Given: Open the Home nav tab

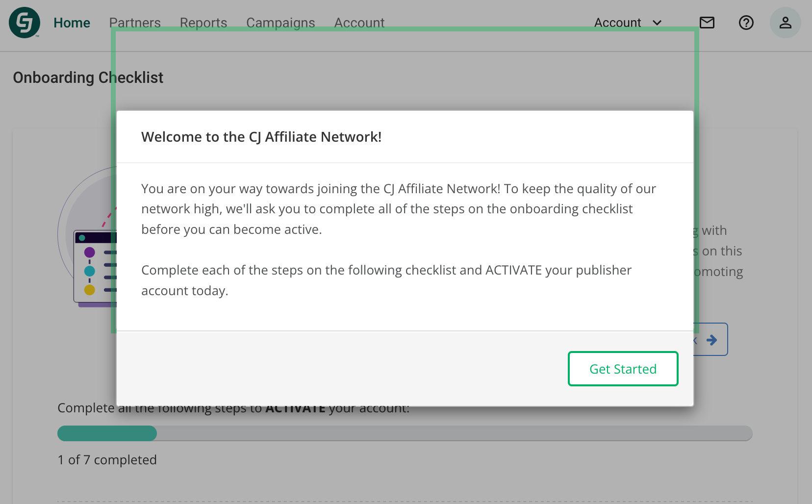Looking at the screenshot, I should tap(72, 23).
